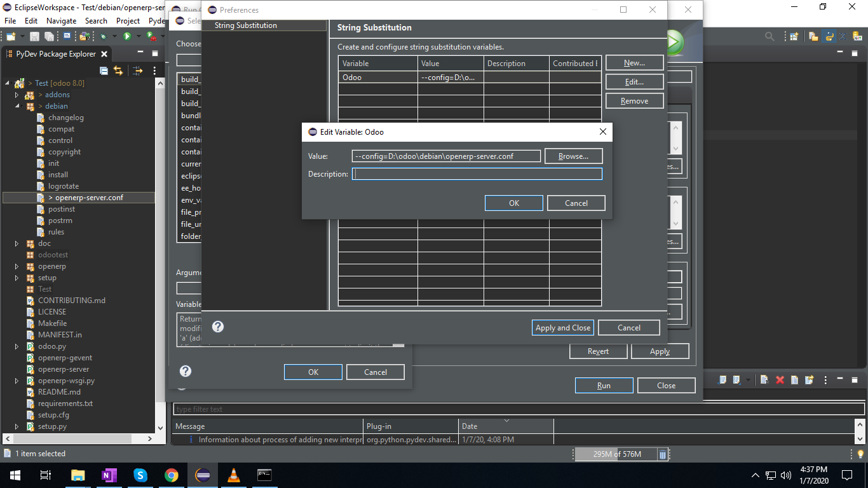This screenshot has height=488, width=868.
Task: Open the Edit menu
Action: pos(31,20)
